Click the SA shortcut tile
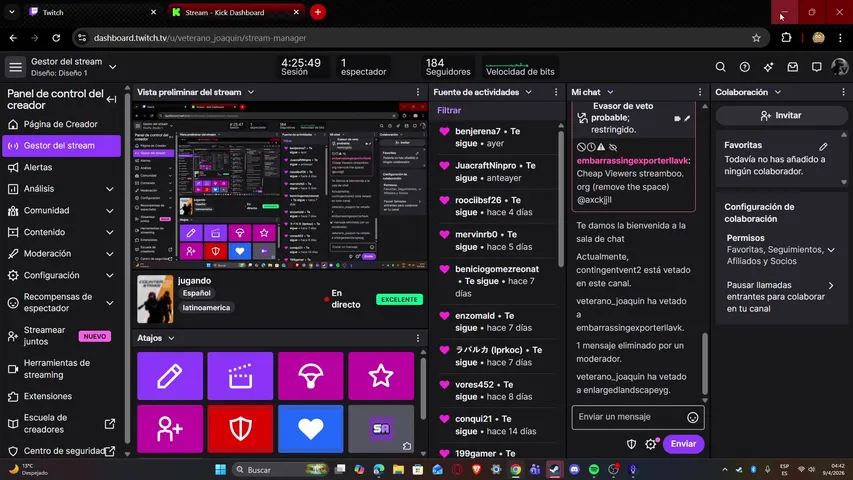Image resolution: width=853 pixels, height=480 pixels. tap(381, 429)
